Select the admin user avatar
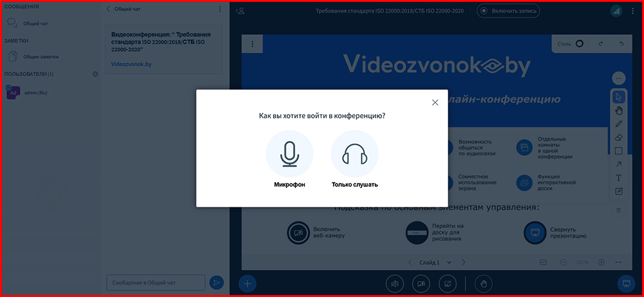Viewport: 644px width, 297px height. pos(13,93)
